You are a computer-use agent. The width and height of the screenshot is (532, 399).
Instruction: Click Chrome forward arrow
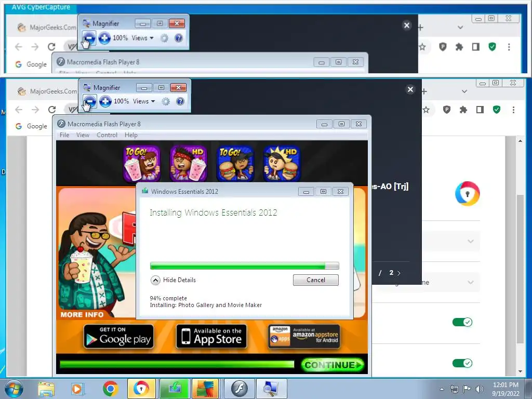coord(35,110)
